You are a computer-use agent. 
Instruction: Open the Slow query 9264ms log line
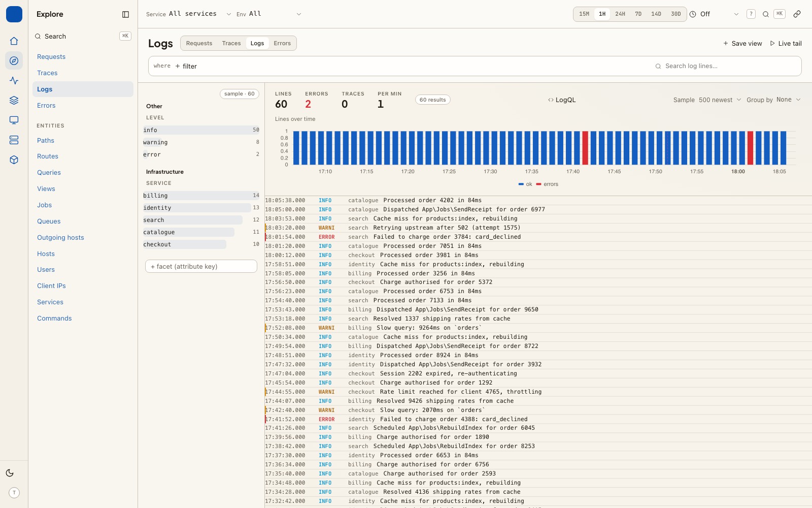click(538, 328)
